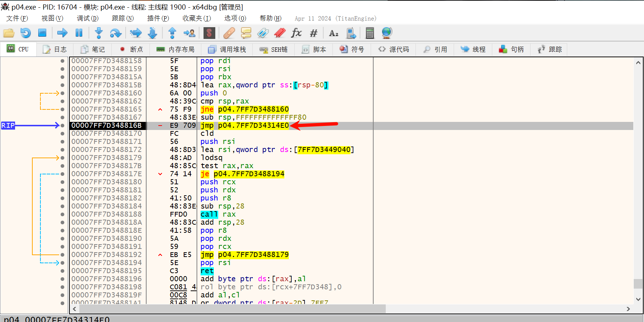Screen dimensions: 644x322
Task: Toggle breakpoint dot at address 00007FF7D3488160
Action: coord(62,93)
